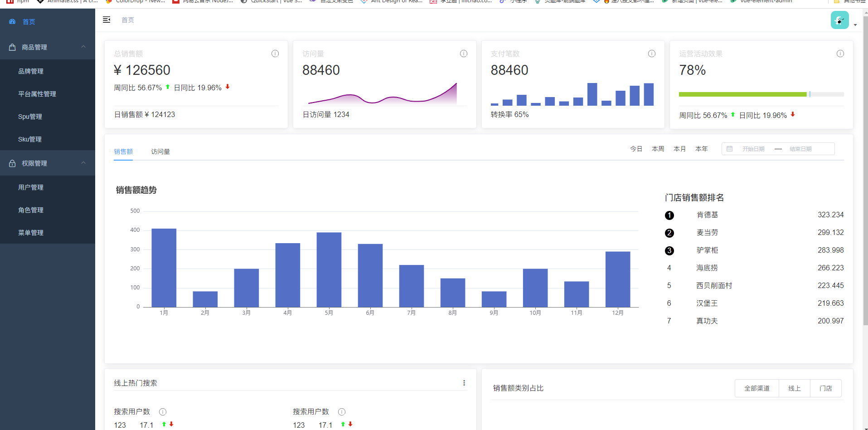Toggle the sidebar collapse hamburger icon
This screenshot has height=430, width=868.
(107, 20)
